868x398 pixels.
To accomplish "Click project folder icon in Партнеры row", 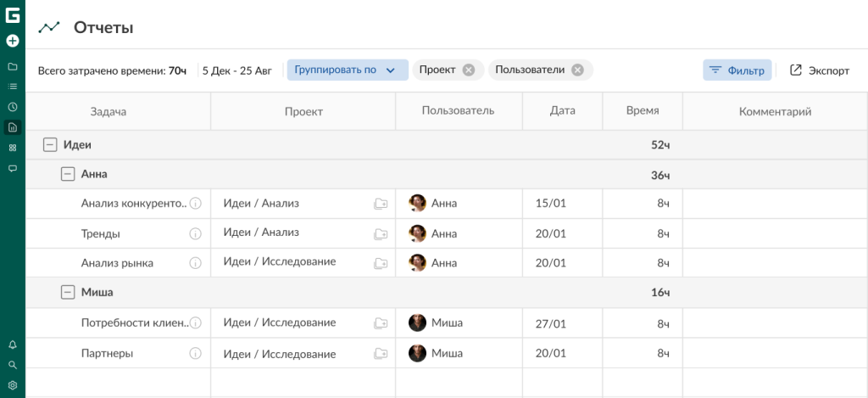I will [x=381, y=354].
